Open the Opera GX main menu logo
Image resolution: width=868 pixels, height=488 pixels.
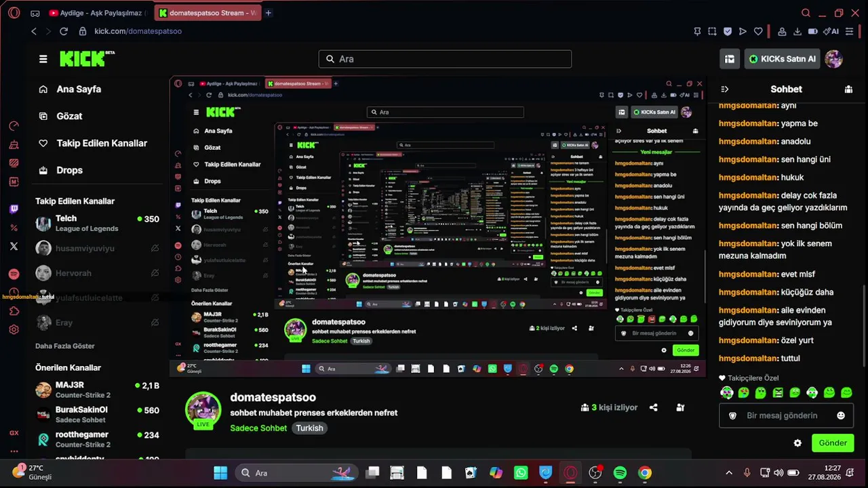14,13
